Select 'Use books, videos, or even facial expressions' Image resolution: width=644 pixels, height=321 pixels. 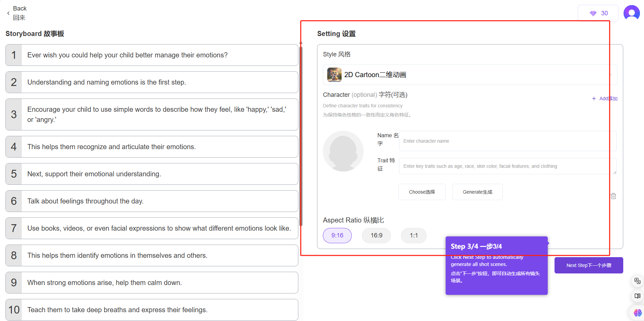[x=152, y=228]
